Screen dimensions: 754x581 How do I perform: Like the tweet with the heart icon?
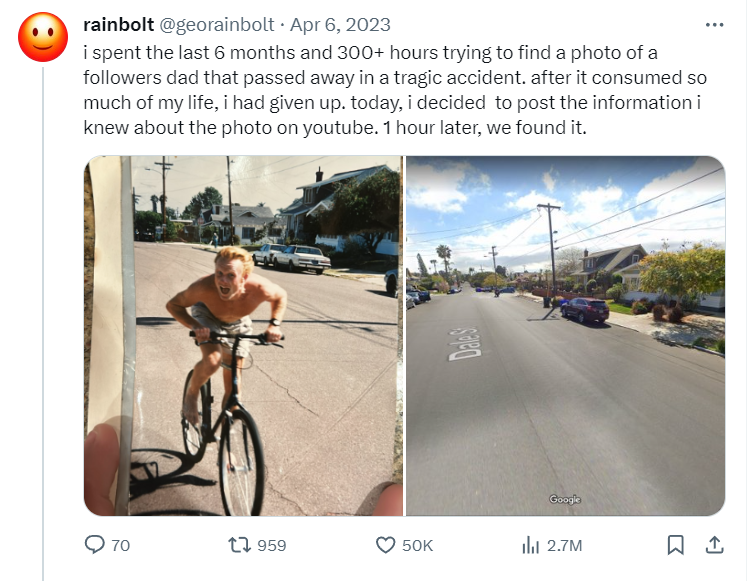tap(386, 545)
